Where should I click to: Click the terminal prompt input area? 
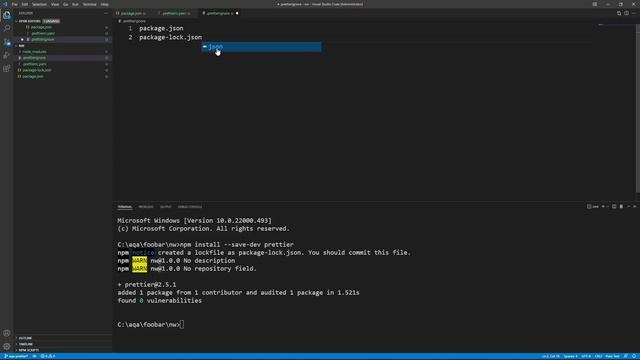click(182, 324)
